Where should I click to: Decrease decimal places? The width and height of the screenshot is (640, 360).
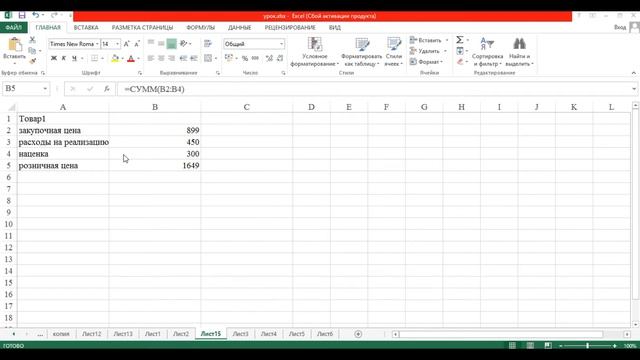pyautogui.click(x=280, y=58)
